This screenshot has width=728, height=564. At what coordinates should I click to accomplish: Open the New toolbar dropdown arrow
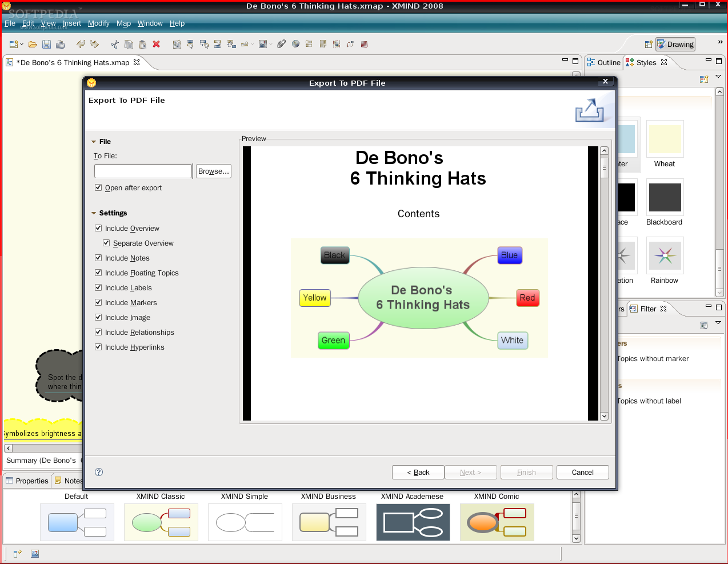pyautogui.click(x=22, y=44)
